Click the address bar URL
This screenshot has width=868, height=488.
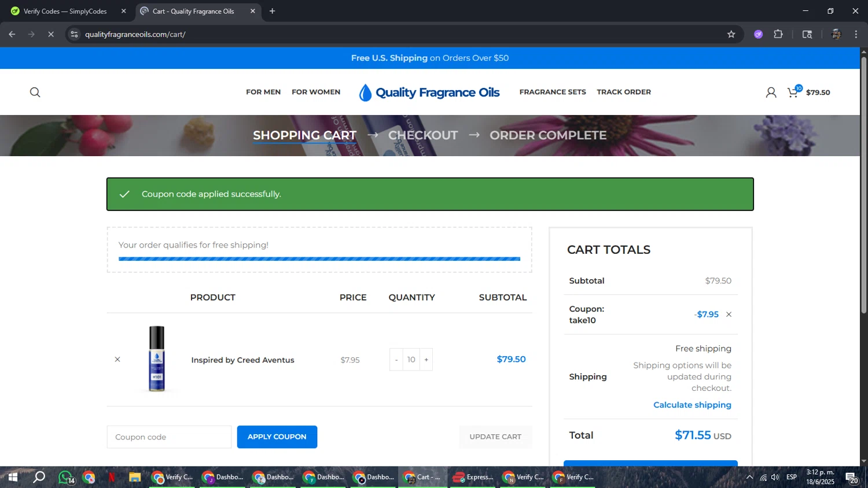tap(135, 35)
